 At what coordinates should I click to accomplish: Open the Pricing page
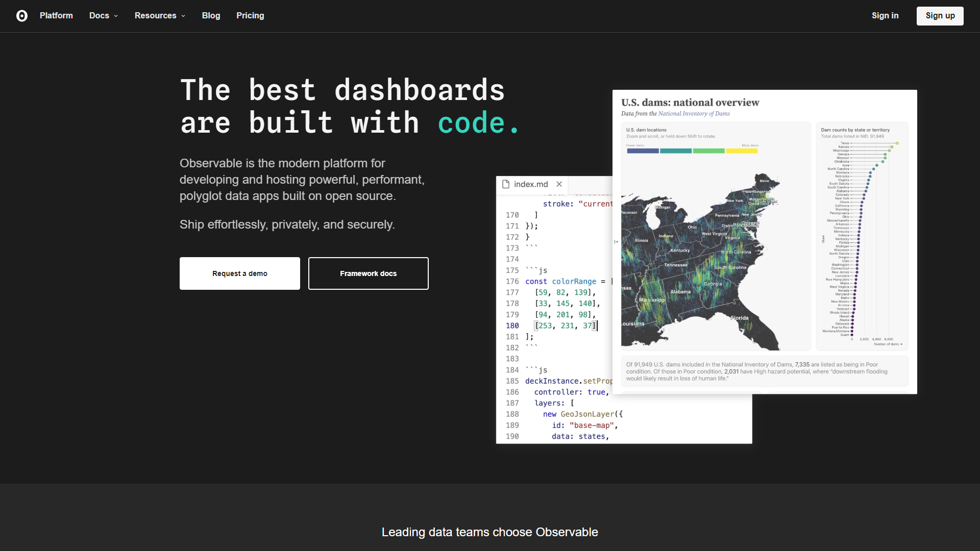pyautogui.click(x=250, y=16)
